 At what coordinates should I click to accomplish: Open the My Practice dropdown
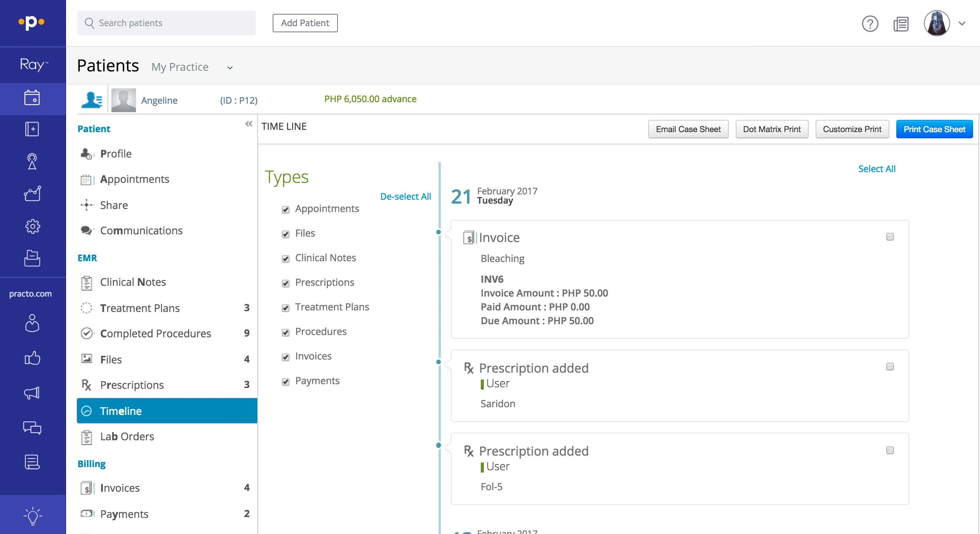click(x=192, y=67)
